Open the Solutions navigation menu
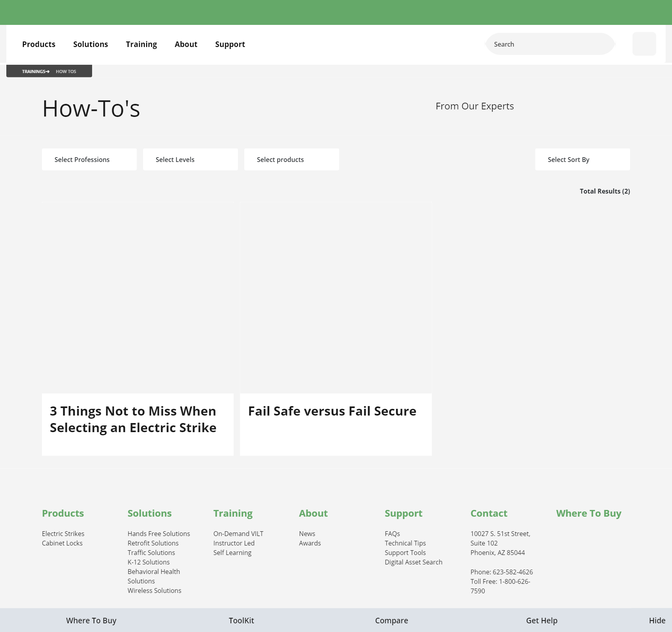 click(x=91, y=44)
